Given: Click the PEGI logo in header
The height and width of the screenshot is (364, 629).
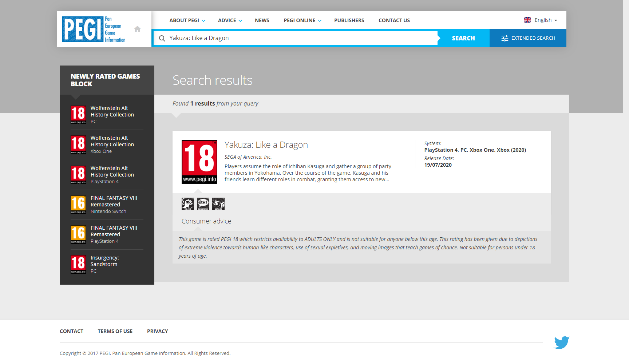Looking at the screenshot, I should [94, 29].
